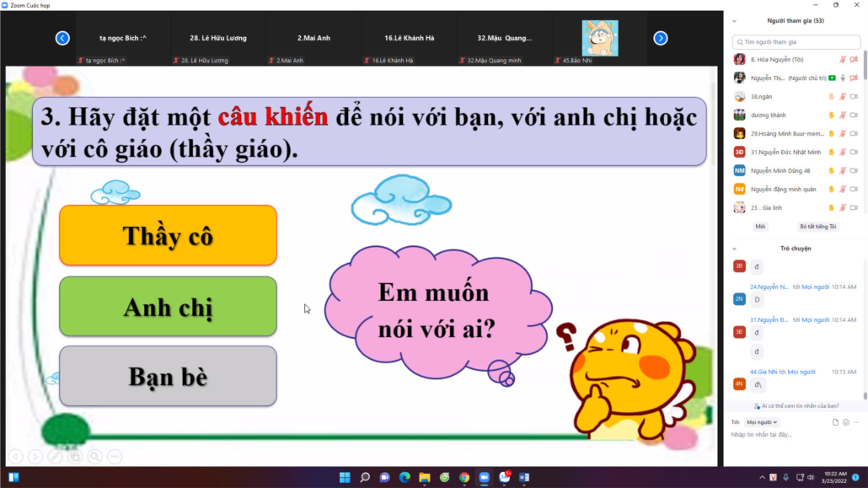Viewport: 868px width, 488px height.
Task: Open the Mọi người recipient dropdown
Action: coord(763,422)
